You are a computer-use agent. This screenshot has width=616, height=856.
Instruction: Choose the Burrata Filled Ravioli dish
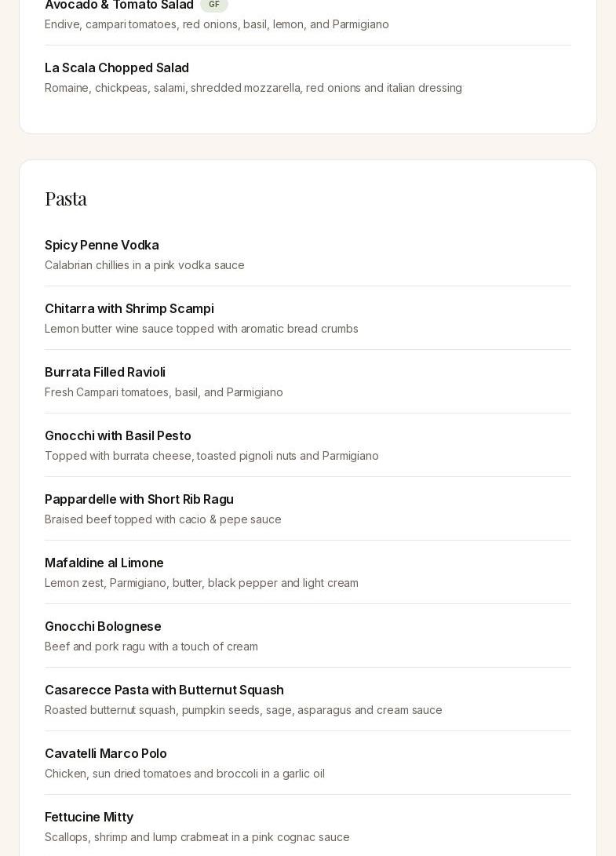(x=105, y=373)
